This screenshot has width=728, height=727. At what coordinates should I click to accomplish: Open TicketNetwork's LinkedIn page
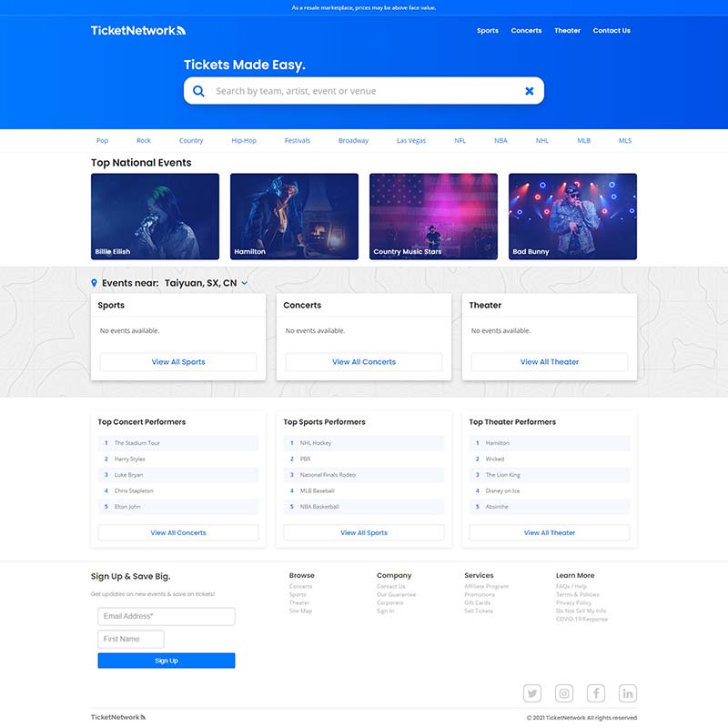(628, 693)
